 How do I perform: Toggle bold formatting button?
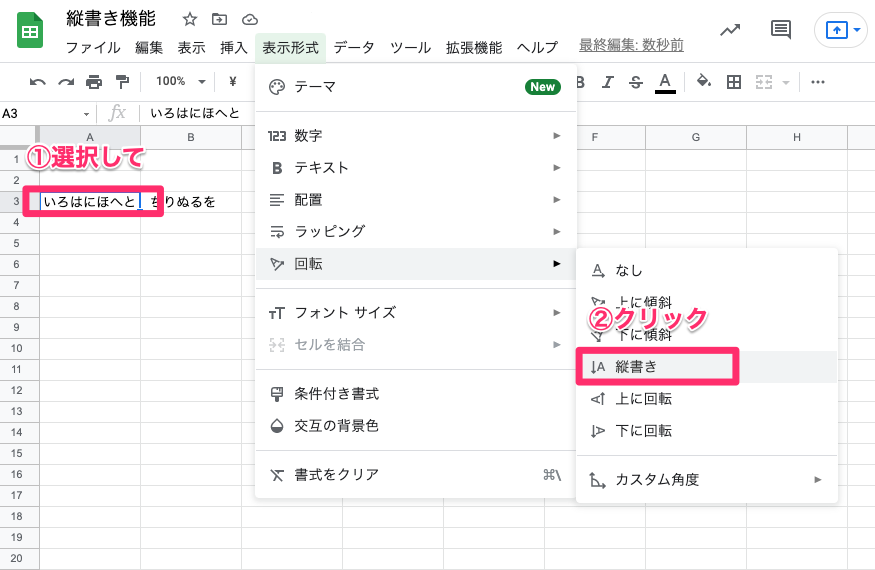click(579, 82)
